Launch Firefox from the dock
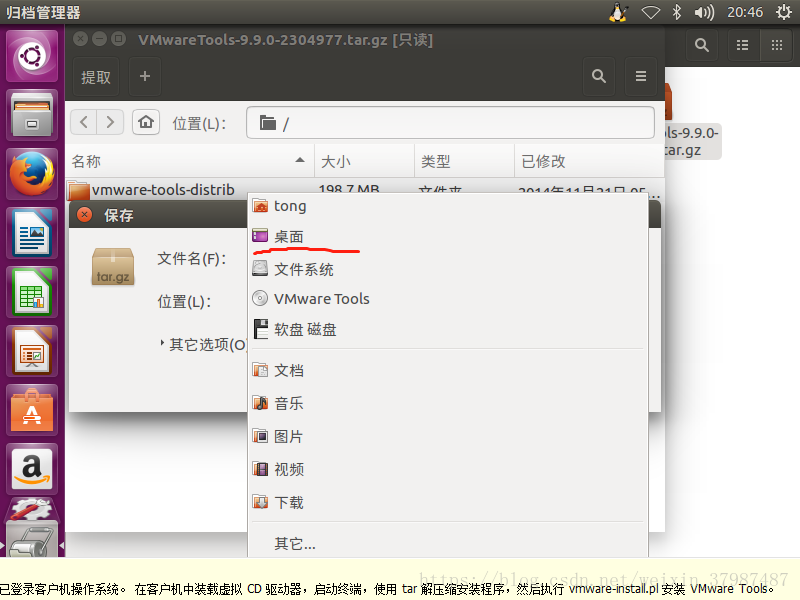The height and width of the screenshot is (600, 800). [32, 174]
